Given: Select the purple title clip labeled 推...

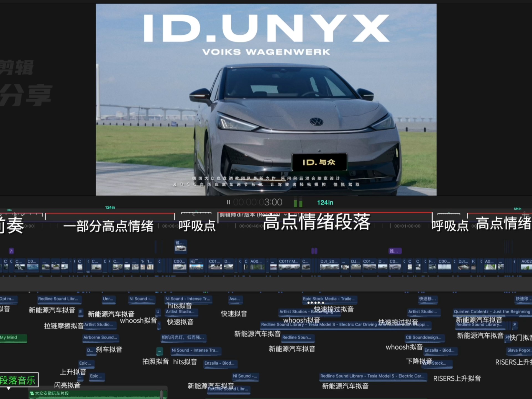Looking at the screenshot, I should tap(395, 251).
